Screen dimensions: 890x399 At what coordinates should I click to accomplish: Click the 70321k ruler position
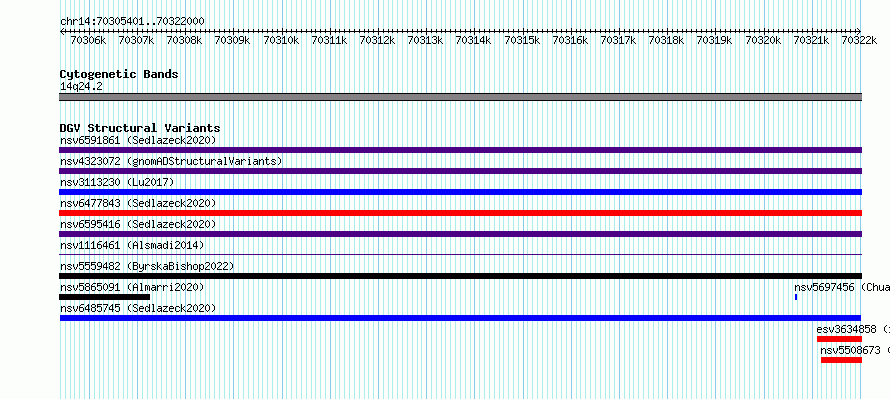coord(812,40)
